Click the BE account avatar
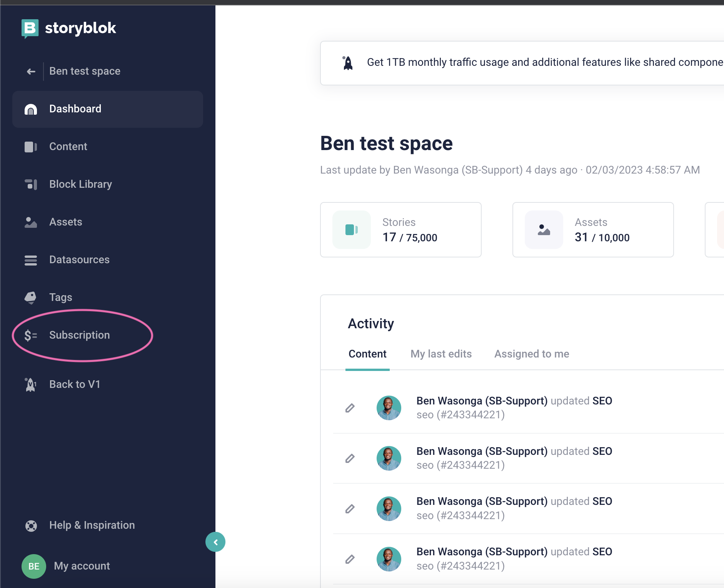 (34, 566)
